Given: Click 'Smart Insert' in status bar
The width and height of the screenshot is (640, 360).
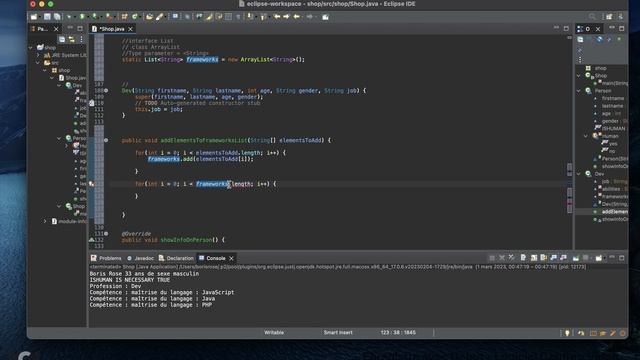Looking at the screenshot, I should coord(338,333).
